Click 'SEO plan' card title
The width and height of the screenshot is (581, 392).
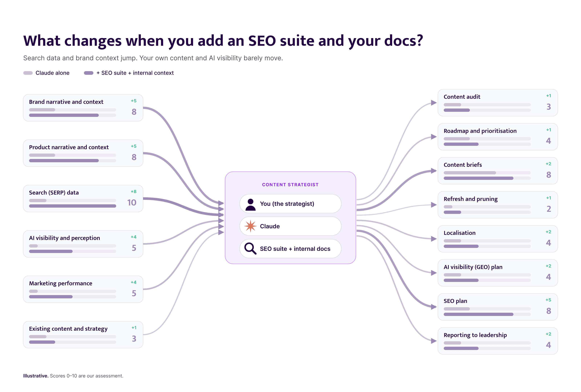point(455,301)
